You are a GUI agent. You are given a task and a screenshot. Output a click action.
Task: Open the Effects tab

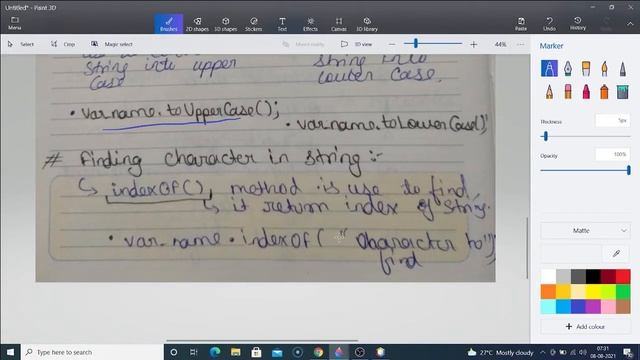[310, 24]
